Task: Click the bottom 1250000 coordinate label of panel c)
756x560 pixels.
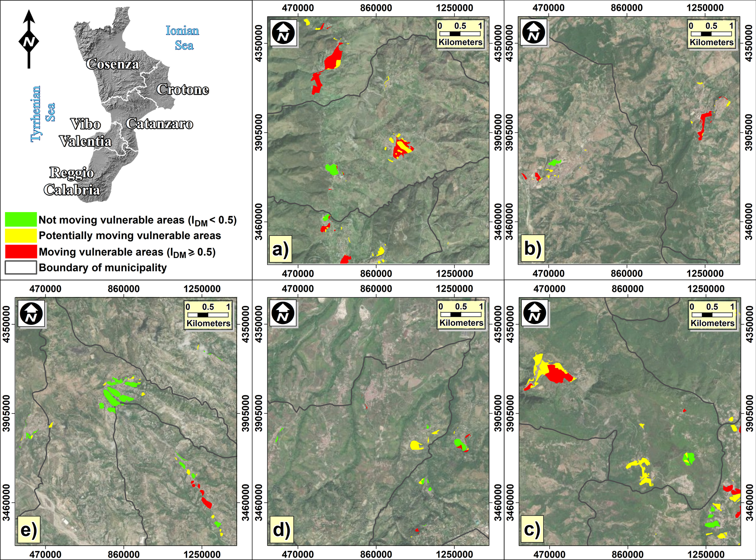Action: click(x=705, y=555)
